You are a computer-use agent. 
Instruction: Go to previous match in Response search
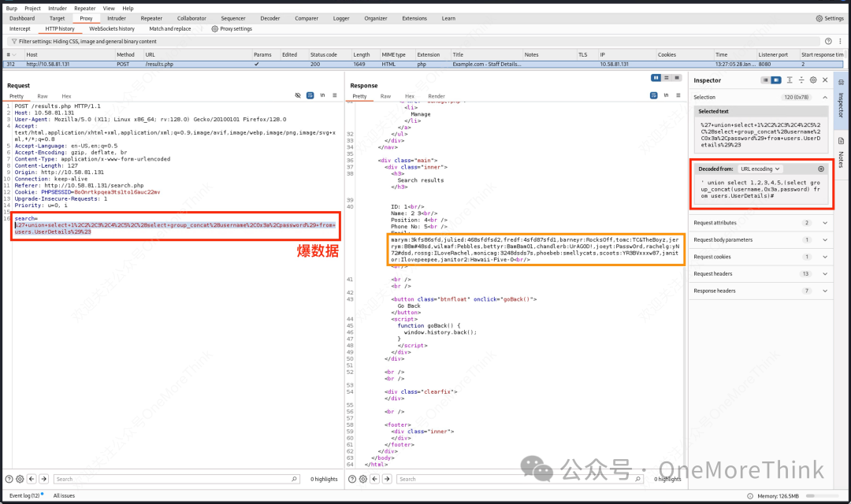374,479
